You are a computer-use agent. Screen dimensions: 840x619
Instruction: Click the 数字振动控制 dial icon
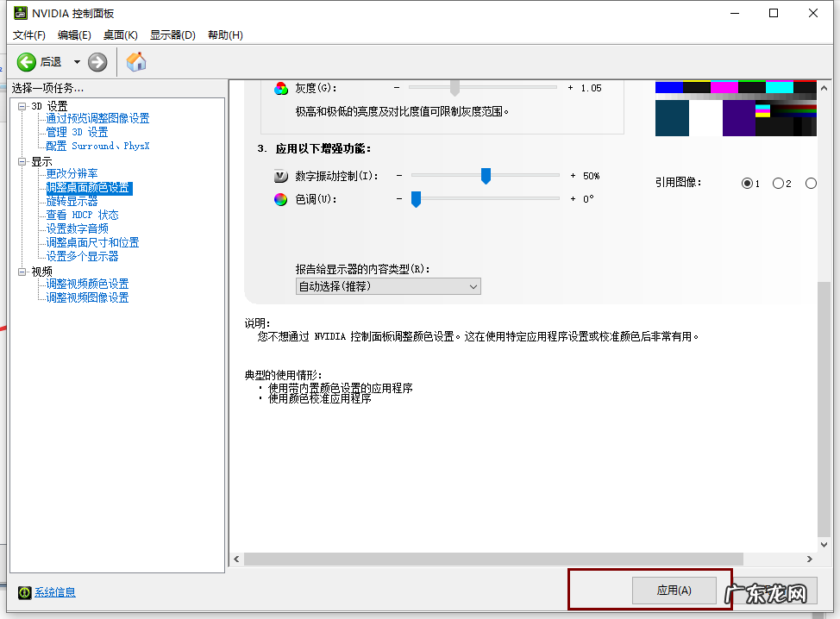click(279, 176)
